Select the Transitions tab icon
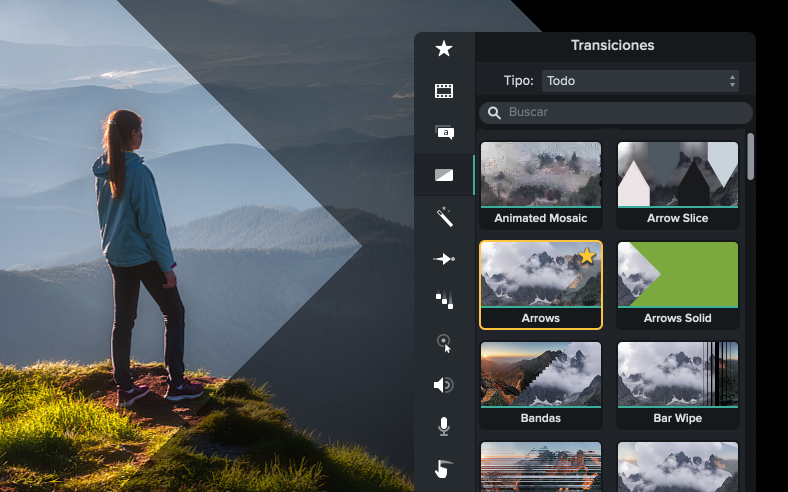 pyautogui.click(x=444, y=175)
